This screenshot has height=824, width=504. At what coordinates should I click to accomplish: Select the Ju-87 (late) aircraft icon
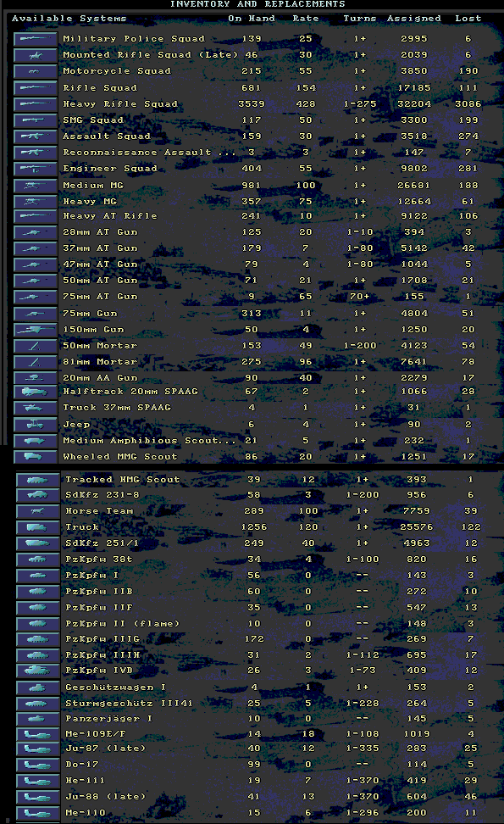pyautogui.click(x=37, y=749)
